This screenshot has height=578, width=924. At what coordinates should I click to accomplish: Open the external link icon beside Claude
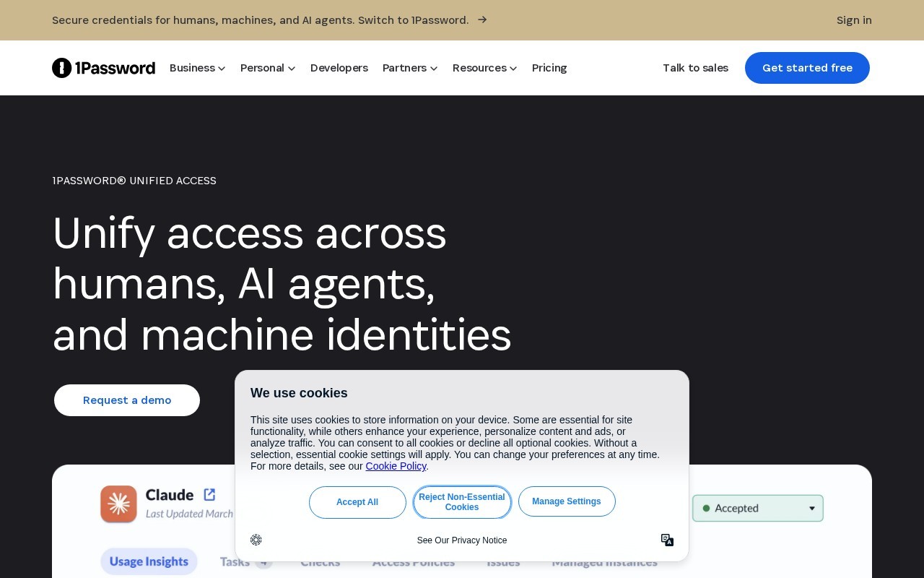tap(209, 494)
